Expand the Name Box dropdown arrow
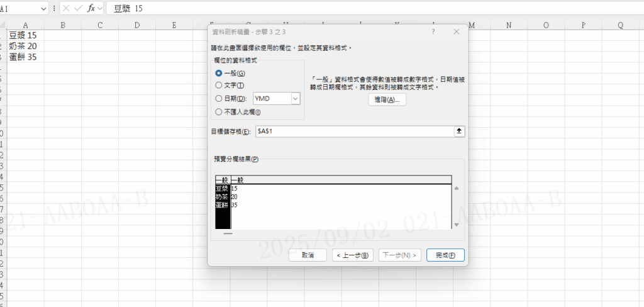The height and width of the screenshot is (307, 644). [43, 8]
